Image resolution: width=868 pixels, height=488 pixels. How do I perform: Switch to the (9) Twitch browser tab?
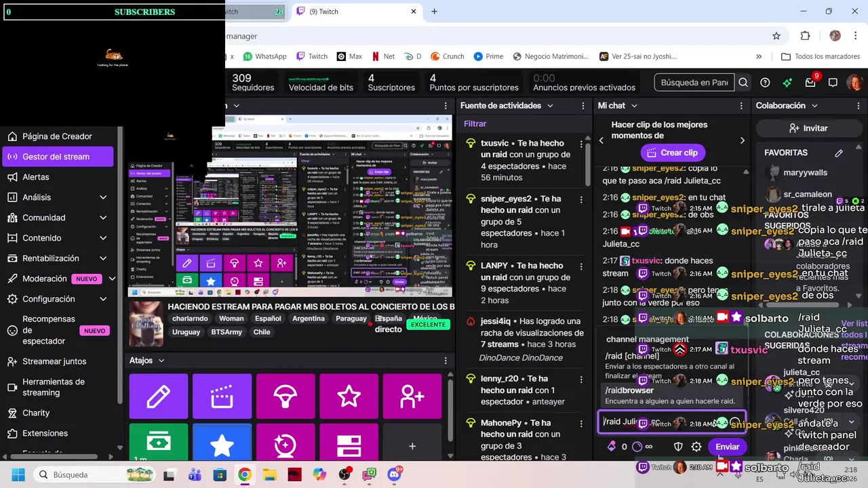[356, 12]
